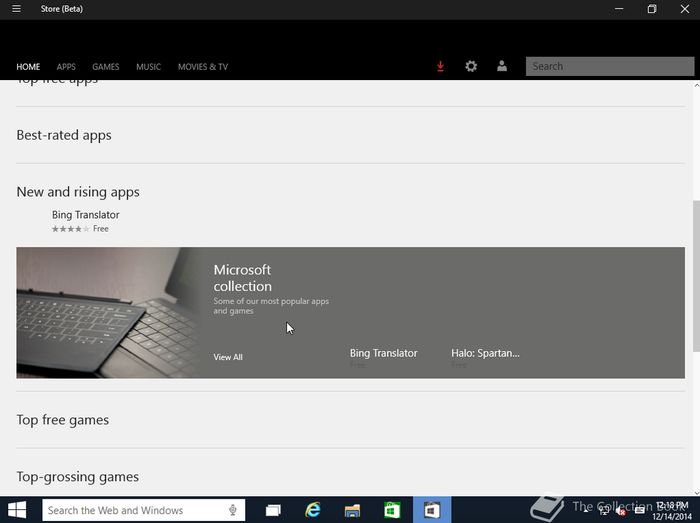Open Task View from the taskbar
The height and width of the screenshot is (523, 700).
point(273,510)
